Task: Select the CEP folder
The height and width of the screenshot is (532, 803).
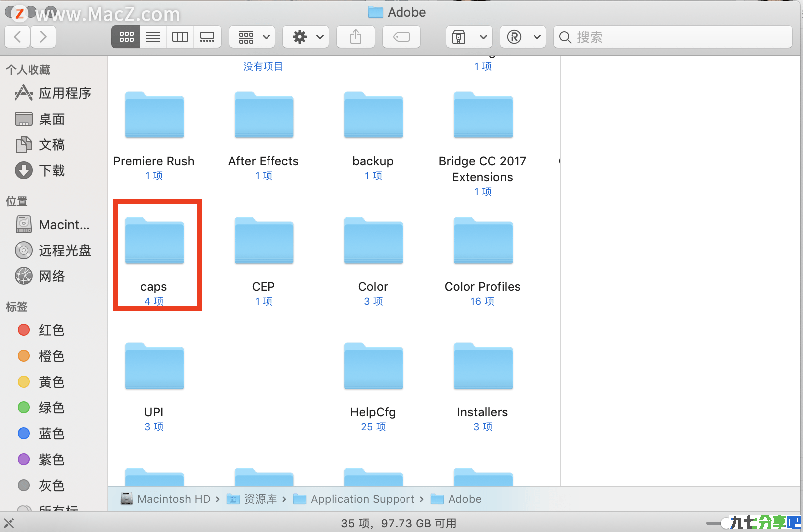Action: tap(264, 241)
